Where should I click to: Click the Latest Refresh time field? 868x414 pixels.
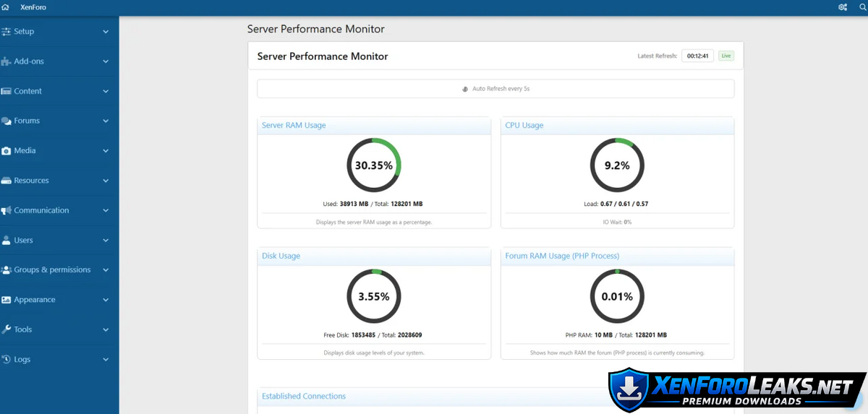pos(697,56)
